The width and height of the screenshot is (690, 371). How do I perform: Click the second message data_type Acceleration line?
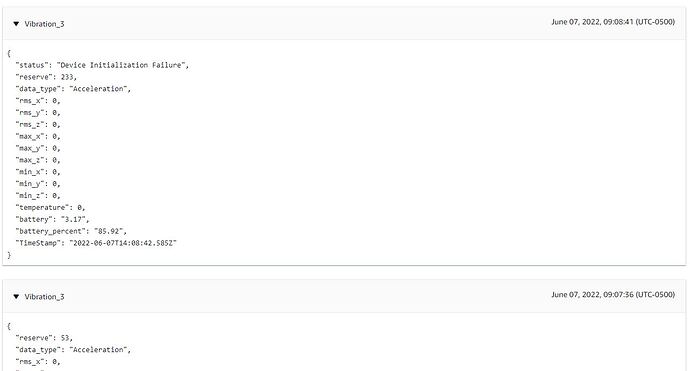(x=73, y=350)
